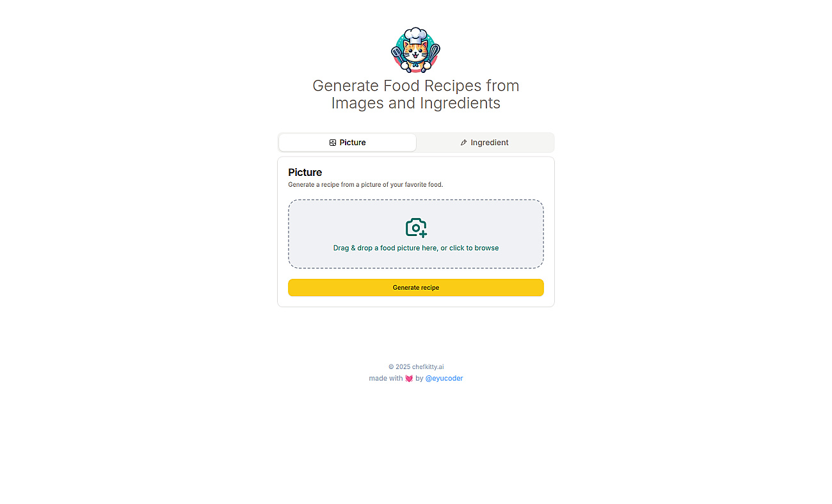The height and width of the screenshot is (504, 832).
Task: Click the pink heart icon in footer
Action: coord(409,379)
